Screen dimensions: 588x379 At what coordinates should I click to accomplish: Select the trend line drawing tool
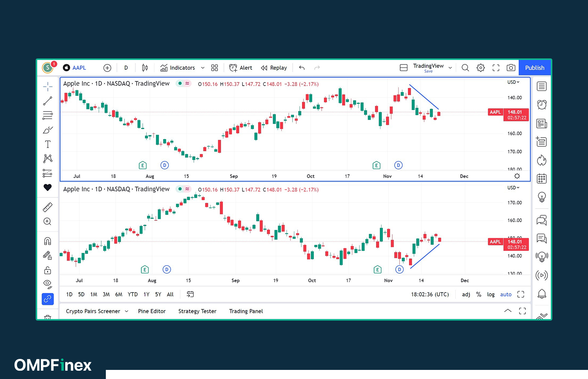click(48, 101)
